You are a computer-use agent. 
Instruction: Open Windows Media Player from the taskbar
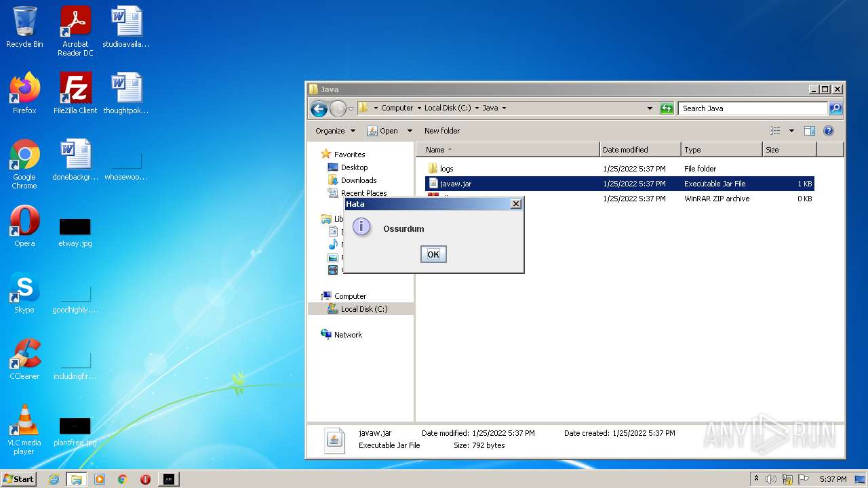[100, 479]
